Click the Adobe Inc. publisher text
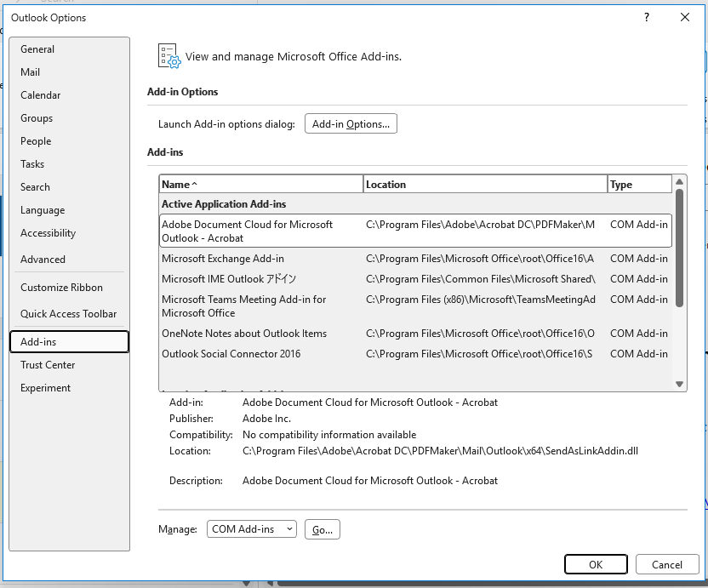Screen dimensions: 708x588 tap(267, 419)
